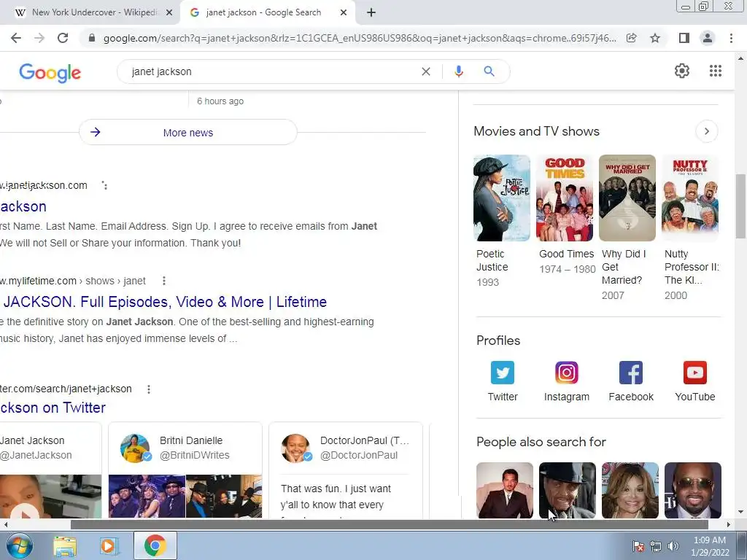Select the janet jackson Google Search tab
This screenshot has height=560, width=747.
(x=263, y=13)
